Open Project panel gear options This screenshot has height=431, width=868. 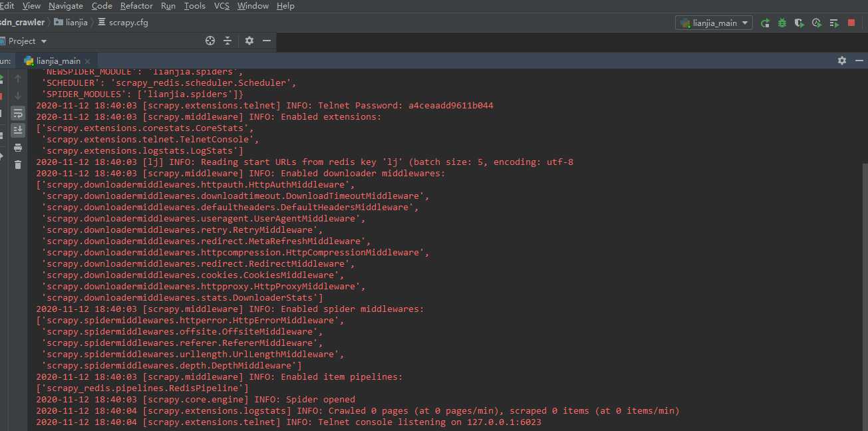249,41
